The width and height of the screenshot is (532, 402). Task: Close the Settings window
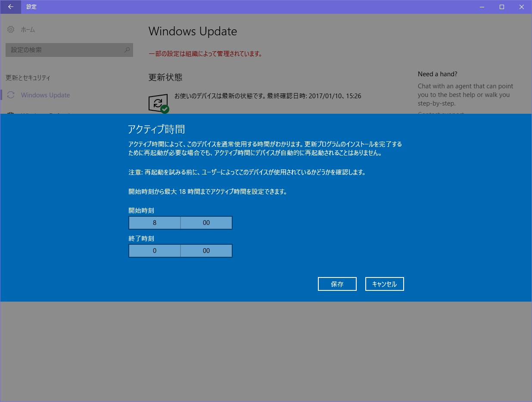tap(522, 7)
